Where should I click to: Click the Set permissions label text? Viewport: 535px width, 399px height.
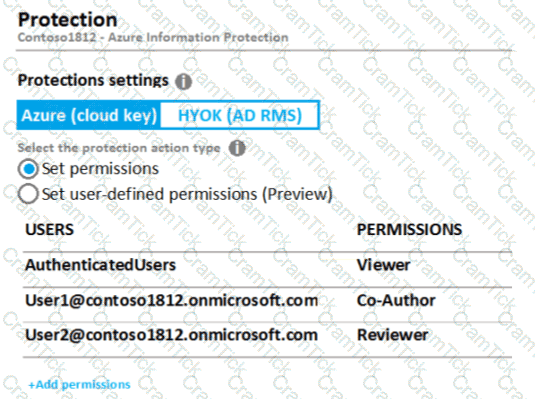tap(100, 169)
